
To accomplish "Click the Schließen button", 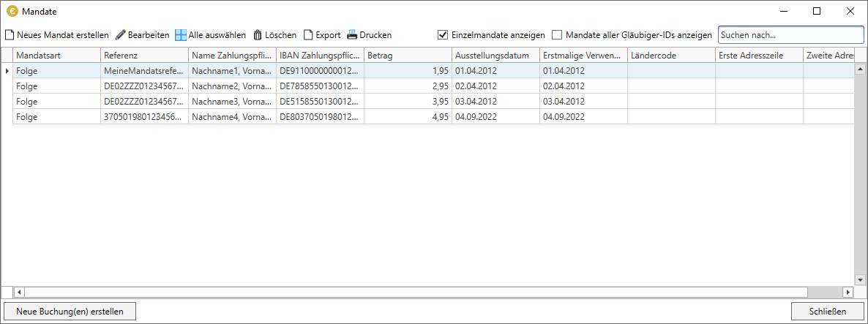I will (x=828, y=311).
